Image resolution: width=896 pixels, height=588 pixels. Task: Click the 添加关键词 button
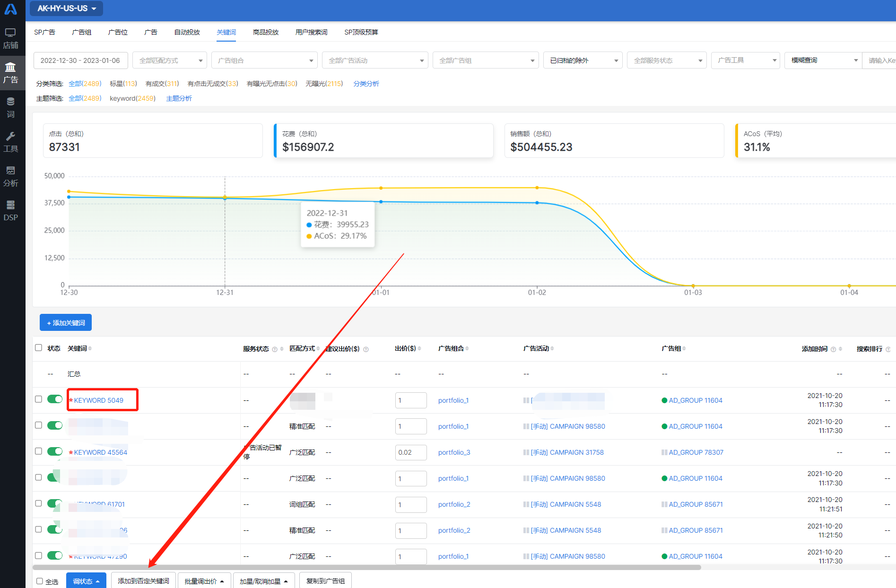[x=66, y=323]
